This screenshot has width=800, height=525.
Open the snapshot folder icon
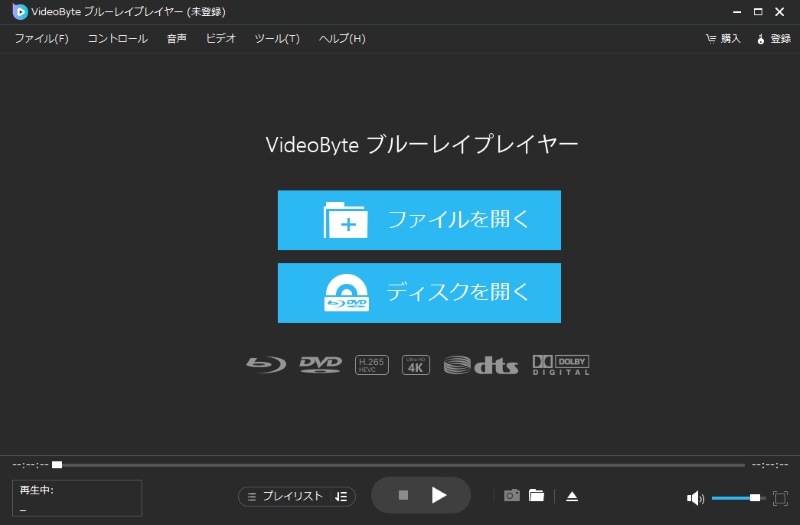point(536,495)
